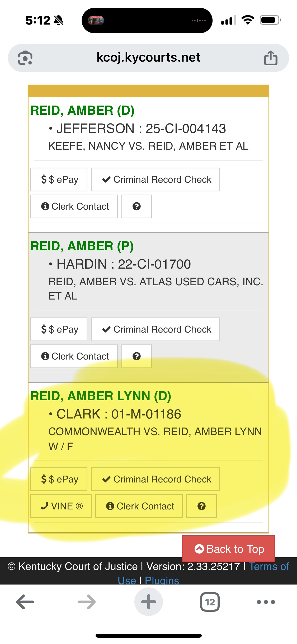Tap the kcoj.kycourts.net address field
This screenshot has width=297, height=644.
(148, 58)
